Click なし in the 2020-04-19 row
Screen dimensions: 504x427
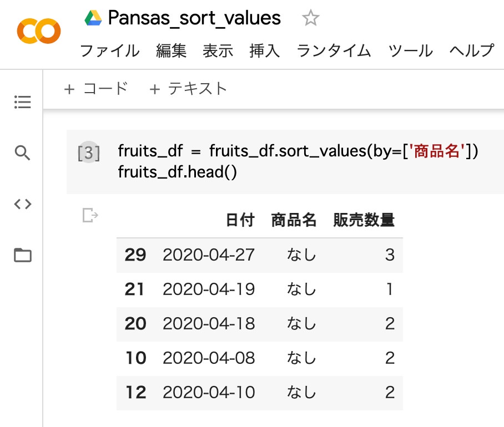point(301,289)
